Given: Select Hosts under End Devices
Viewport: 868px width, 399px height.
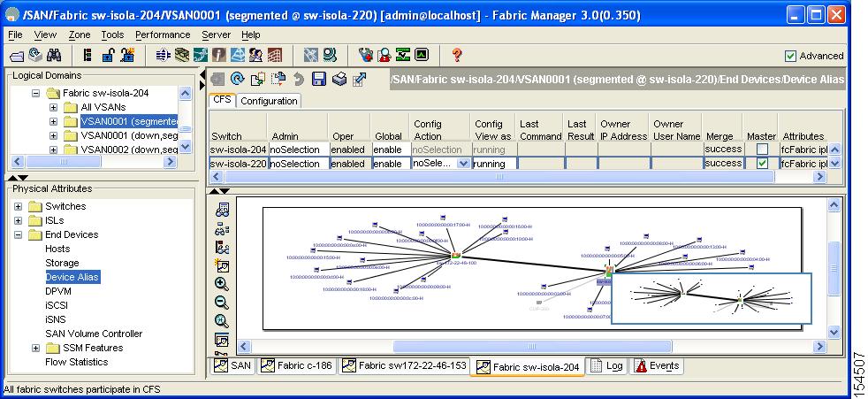Looking at the screenshot, I should tap(57, 249).
